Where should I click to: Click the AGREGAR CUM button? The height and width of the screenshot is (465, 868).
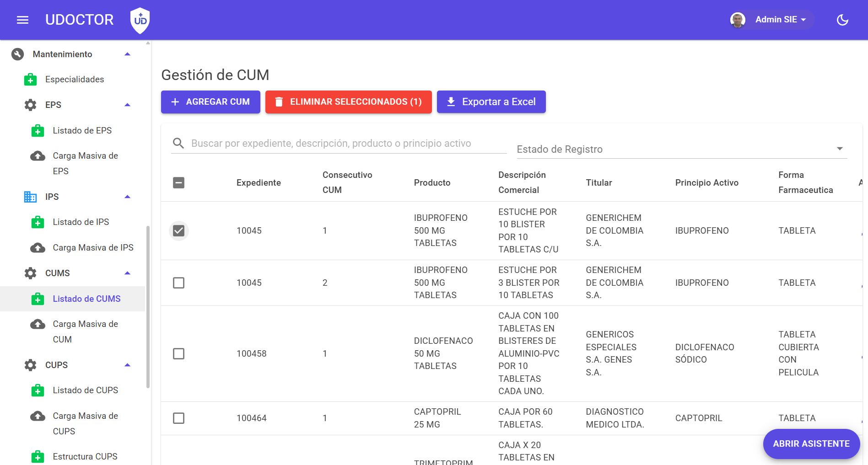pos(210,102)
